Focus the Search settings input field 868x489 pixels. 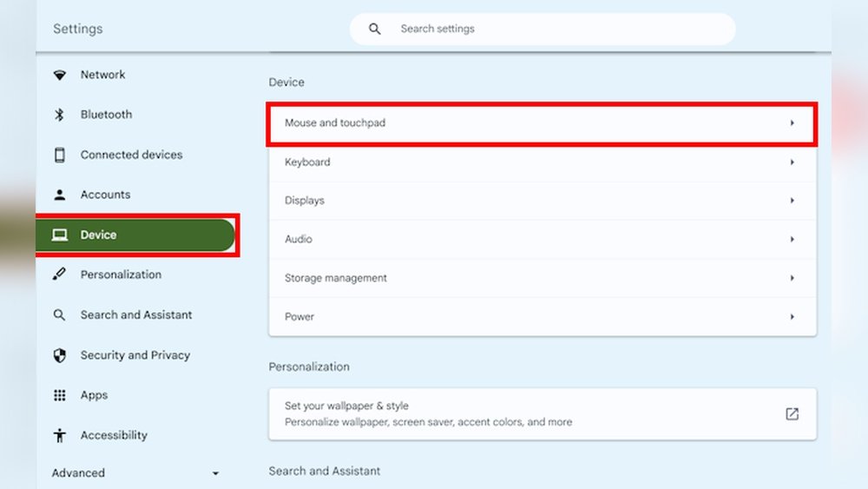(556, 29)
